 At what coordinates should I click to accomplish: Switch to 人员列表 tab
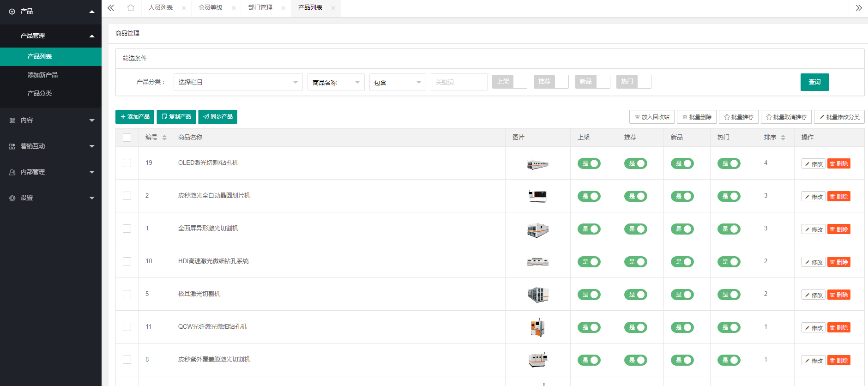tap(161, 8)
